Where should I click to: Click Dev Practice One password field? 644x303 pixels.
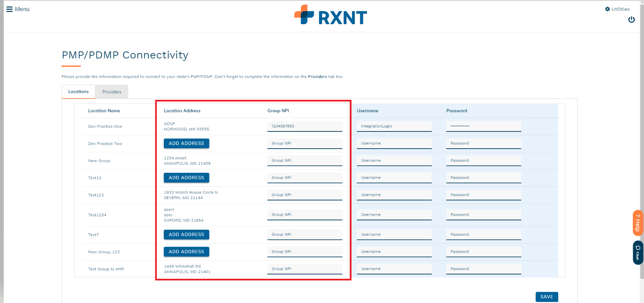coord(483,126)
